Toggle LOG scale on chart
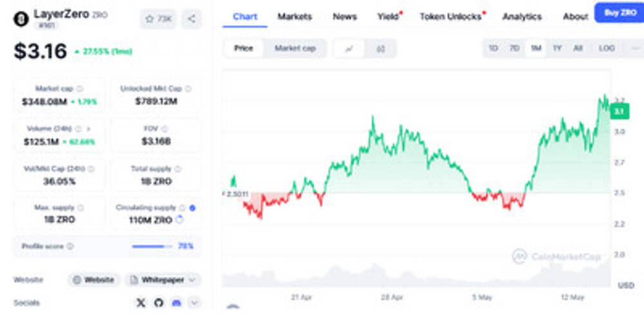Viewport: 644px width, 316px height. click(x=607, y=48)
